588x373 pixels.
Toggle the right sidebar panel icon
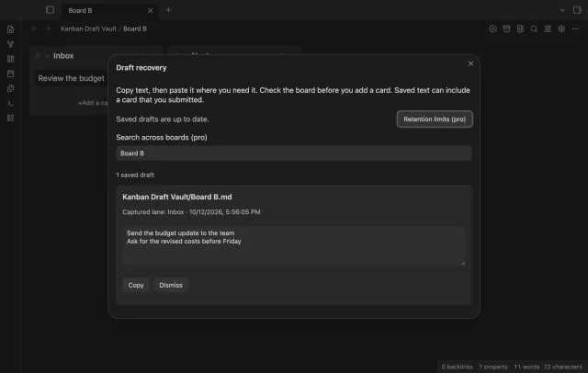click(577, 10)
